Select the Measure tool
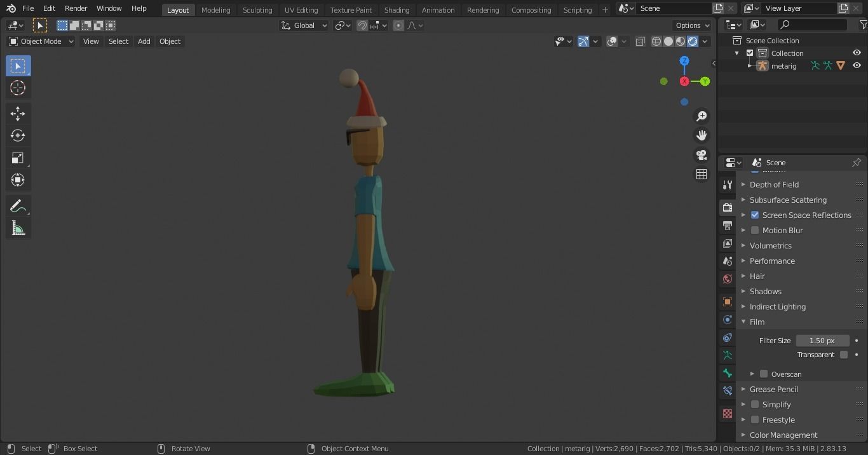Image resolution: width=868 pixels, height=455 pixels. 18,228
